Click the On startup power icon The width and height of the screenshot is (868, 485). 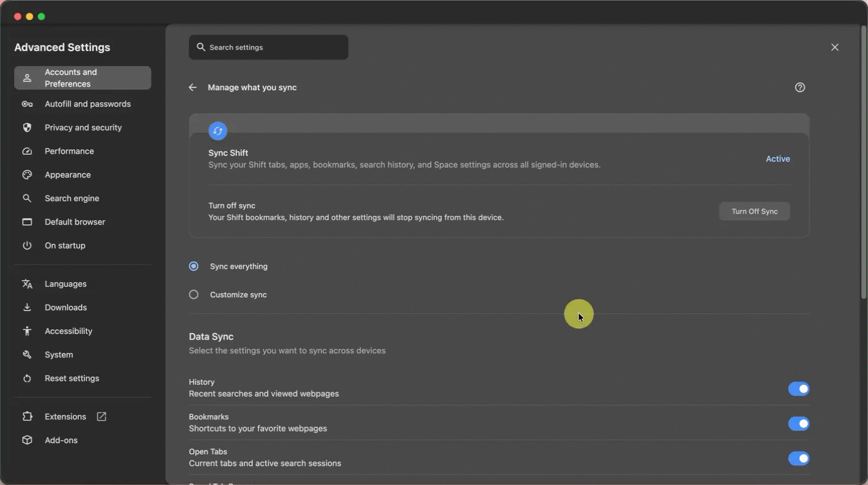27,245
